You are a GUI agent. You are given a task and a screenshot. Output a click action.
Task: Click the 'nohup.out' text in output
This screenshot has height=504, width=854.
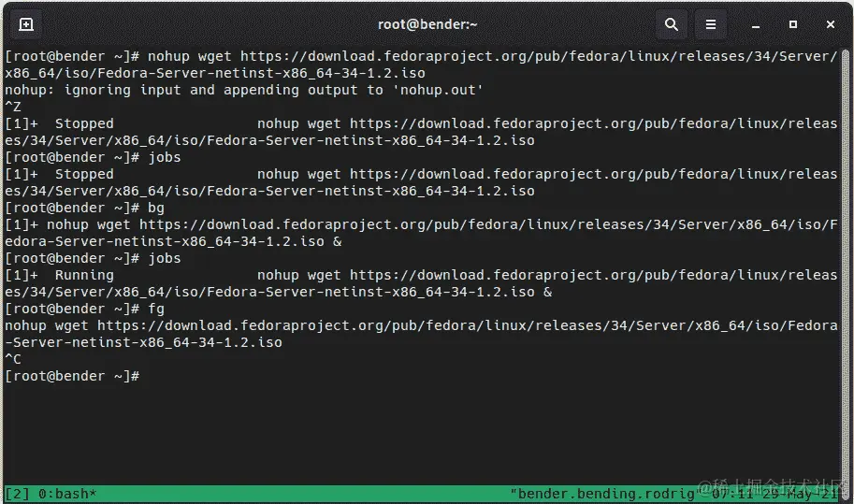tap(438, 90)
